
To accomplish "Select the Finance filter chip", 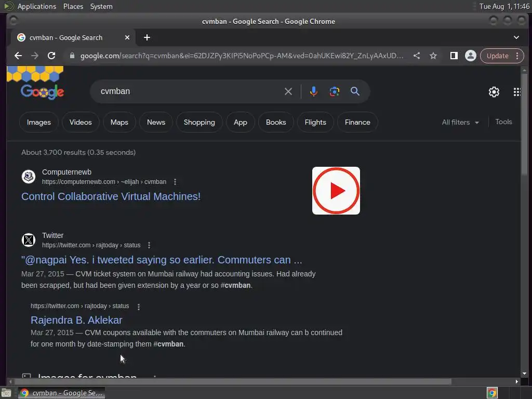I will point(357,122).
